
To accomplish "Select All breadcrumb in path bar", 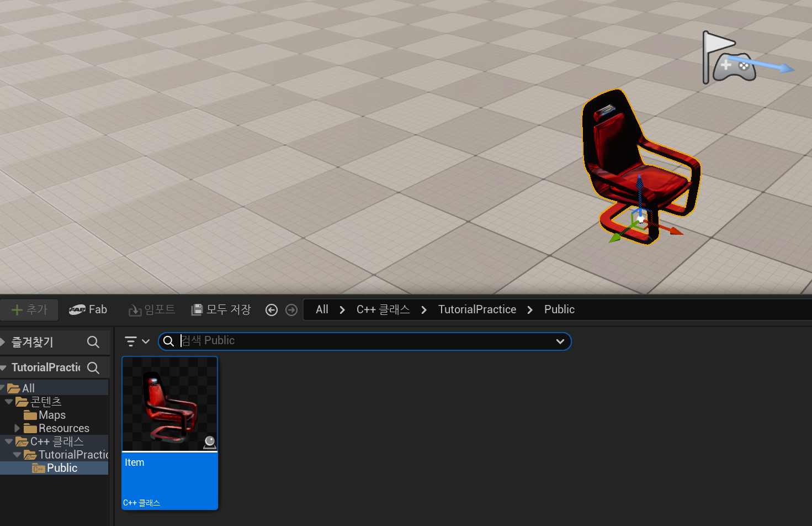I will [x=322, y=309].
